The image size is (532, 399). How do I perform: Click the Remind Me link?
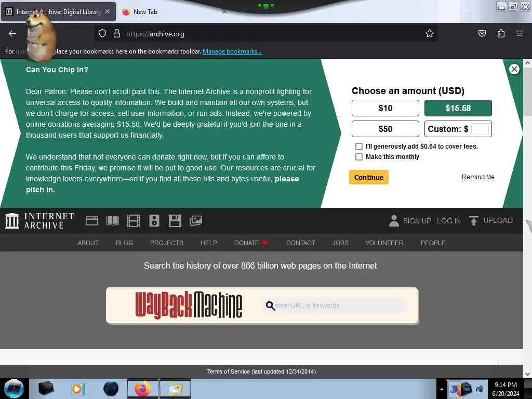pos(478,177)
